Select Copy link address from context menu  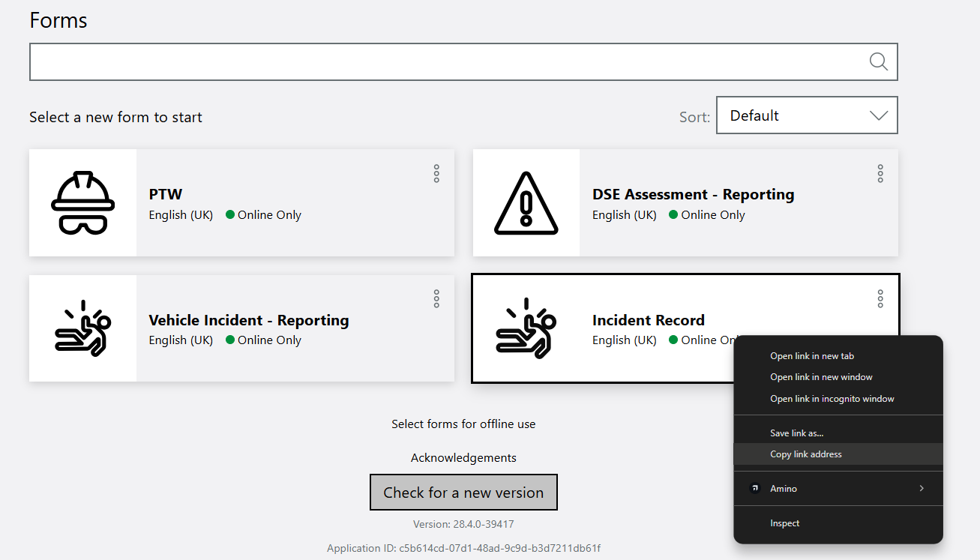click(x=806, y=454)
